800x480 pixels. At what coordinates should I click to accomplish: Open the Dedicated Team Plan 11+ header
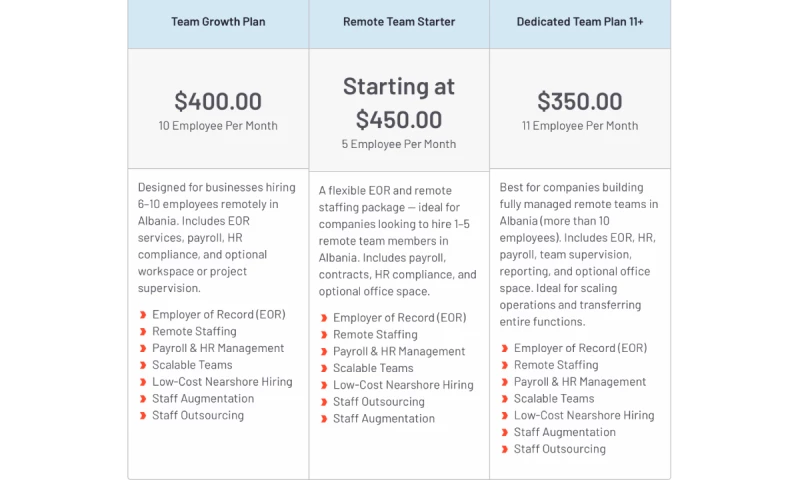[580, 22]
